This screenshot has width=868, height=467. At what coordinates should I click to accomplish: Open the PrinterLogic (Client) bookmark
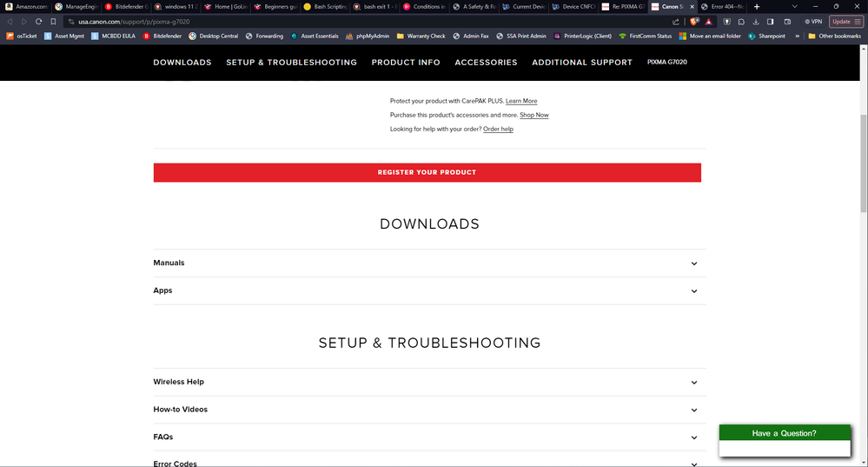coord(582,36)
